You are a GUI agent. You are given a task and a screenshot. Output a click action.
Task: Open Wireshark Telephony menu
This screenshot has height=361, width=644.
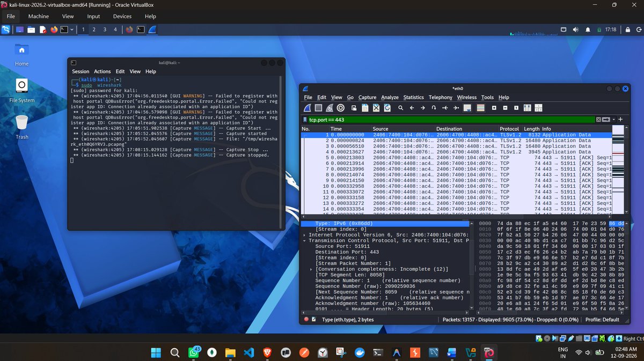[441, 98]
